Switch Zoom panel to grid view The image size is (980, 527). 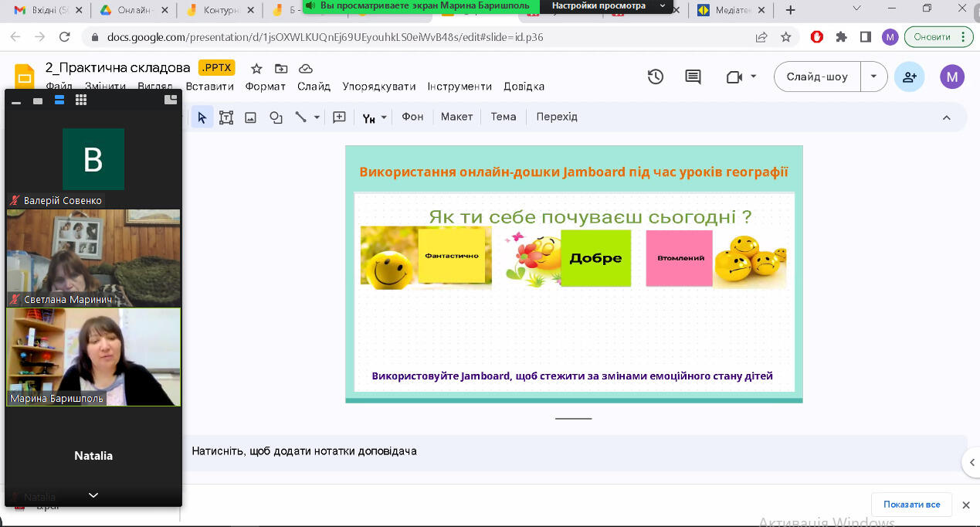(x=81, y=100)
